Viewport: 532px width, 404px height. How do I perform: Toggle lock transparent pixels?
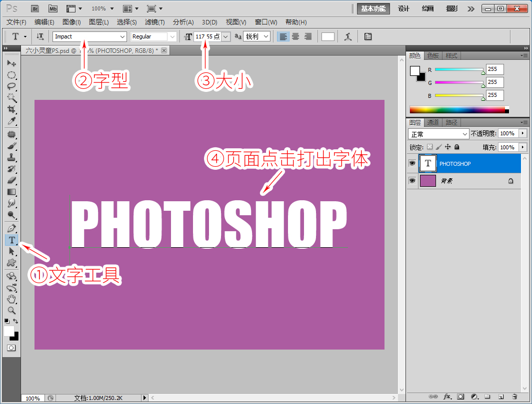(430, 147)
